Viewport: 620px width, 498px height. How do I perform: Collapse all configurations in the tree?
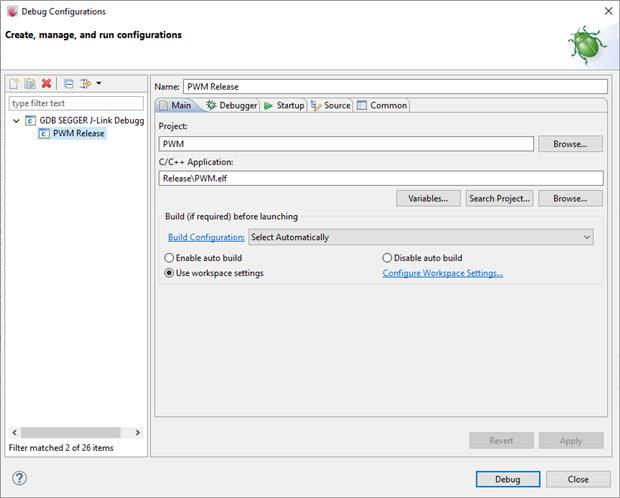pyautogui.click(x=68, y=83)
